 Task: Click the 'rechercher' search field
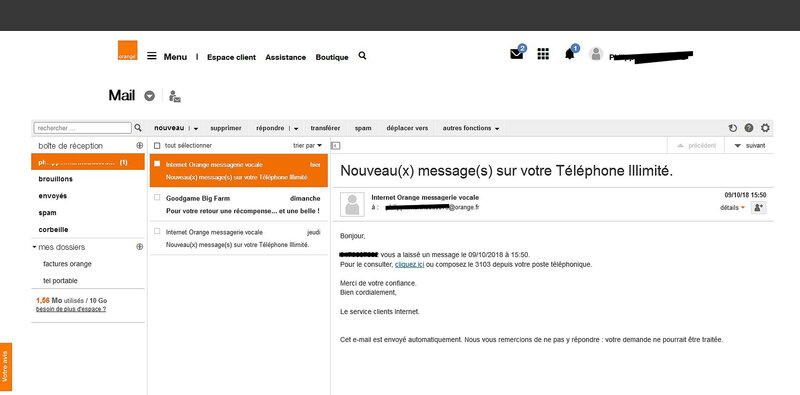tap(83, 128)
